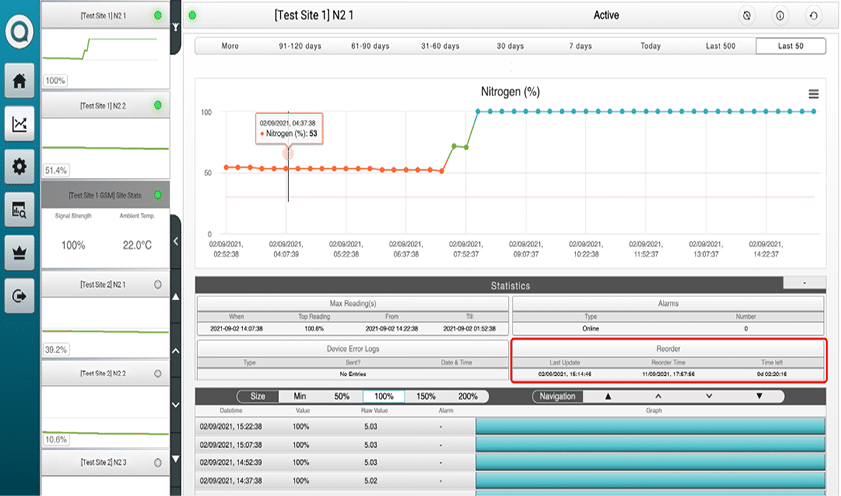Open the chart graph view icon
Image resolution: width=841 pixels, height=496 pixels.
click(x=19, y=124)
